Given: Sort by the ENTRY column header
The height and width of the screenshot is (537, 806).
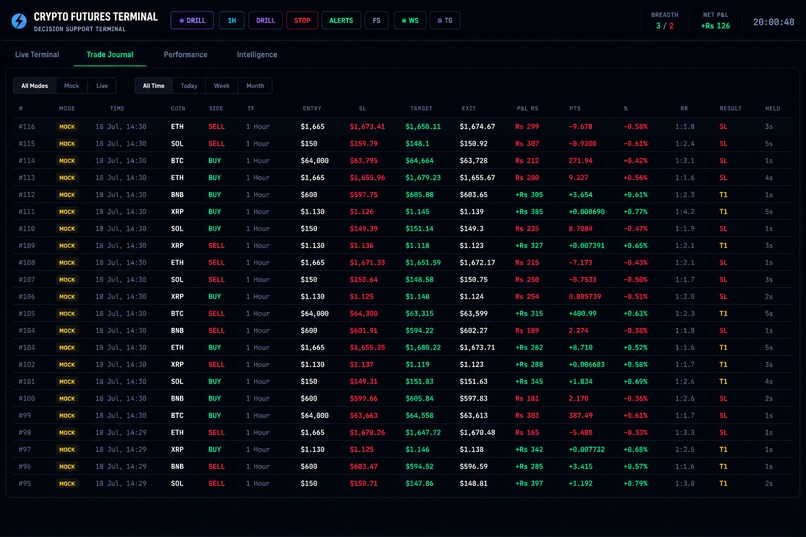Looking at the screenshot, I should point(312,108).
